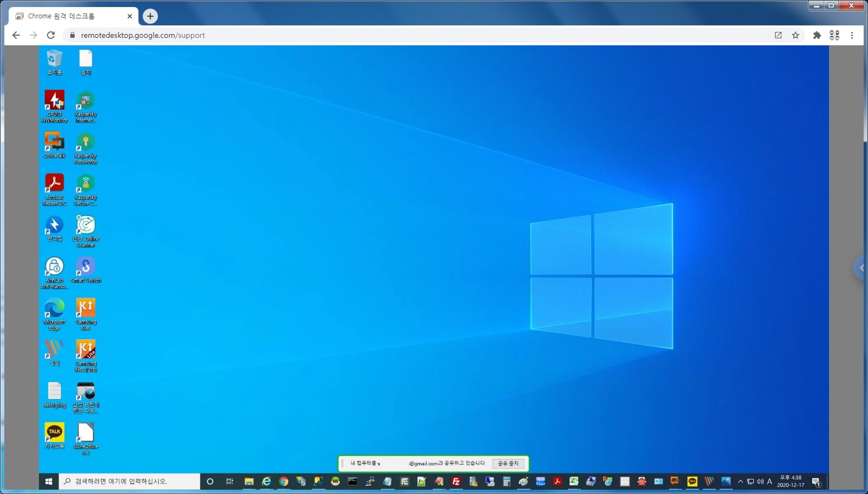Screen dimensions: 868x494
Task: Expand the remote desktop side panel arrow
Action: click(861, 268)
